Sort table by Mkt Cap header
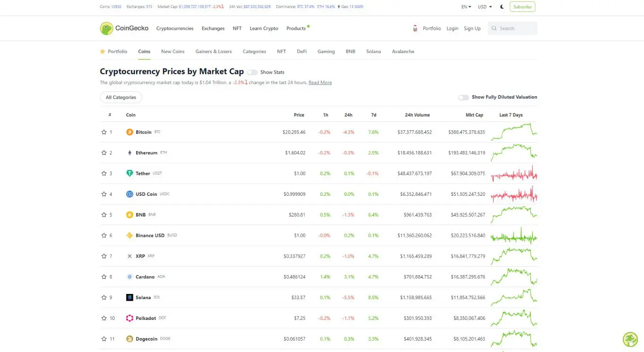Image resolution: width=644 pixels, height=352 pixels. [x=475, y=115]
